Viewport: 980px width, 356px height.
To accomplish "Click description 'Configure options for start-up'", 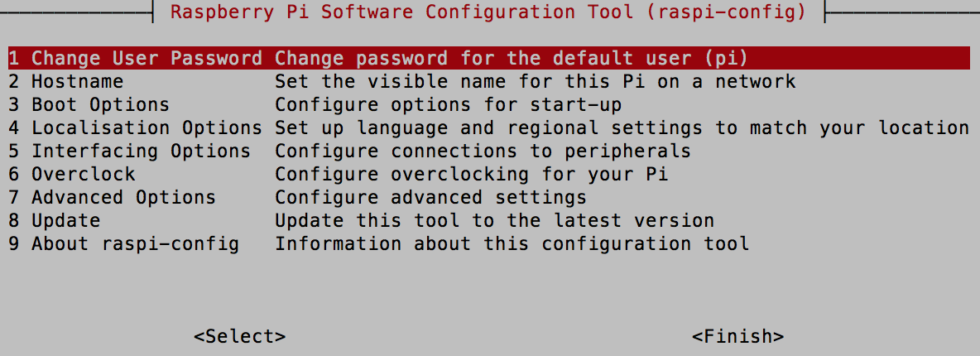I will click(x=448, y=104).
